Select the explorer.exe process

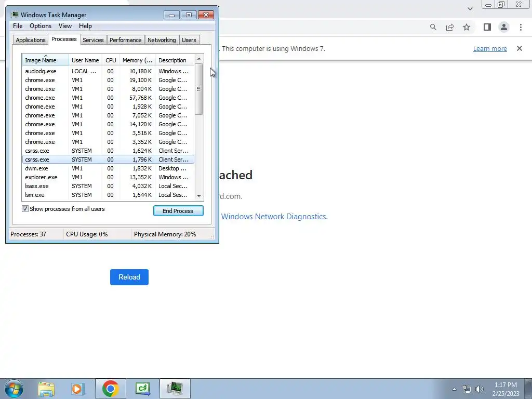[x=108, y=177]
